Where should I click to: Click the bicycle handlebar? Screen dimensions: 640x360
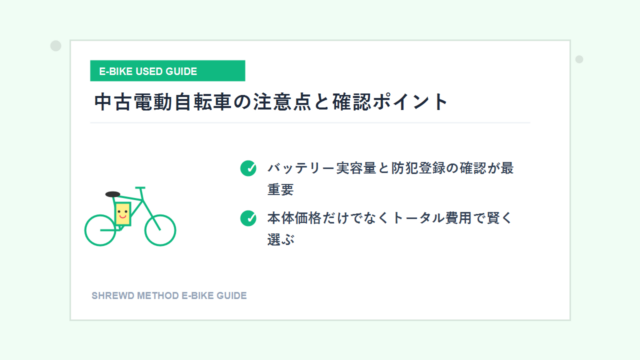point(140,188)
